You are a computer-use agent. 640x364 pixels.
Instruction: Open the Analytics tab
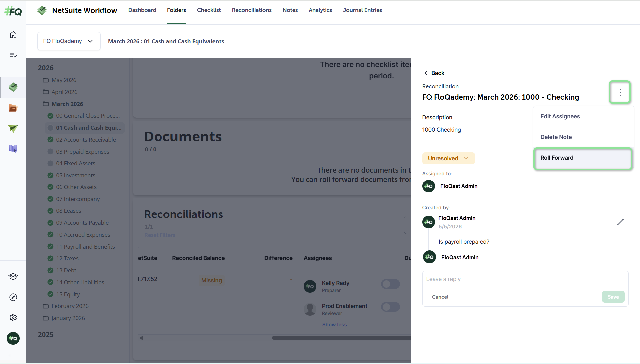click(x=320, y=10)
